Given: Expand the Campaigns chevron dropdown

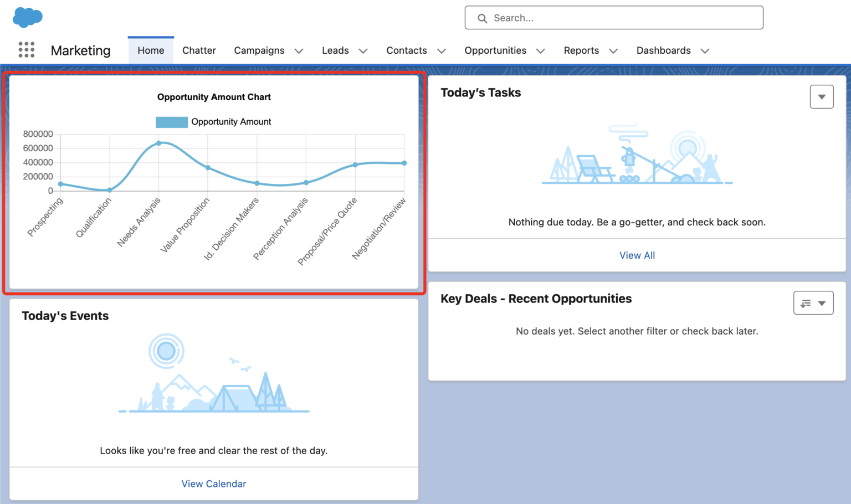Looking at the screenshot, I should pyautogui.click(x=299, y=51).
